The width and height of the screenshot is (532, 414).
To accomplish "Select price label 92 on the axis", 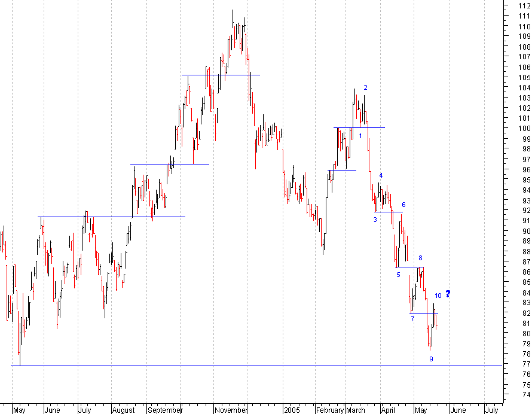I will click(526, 211).
